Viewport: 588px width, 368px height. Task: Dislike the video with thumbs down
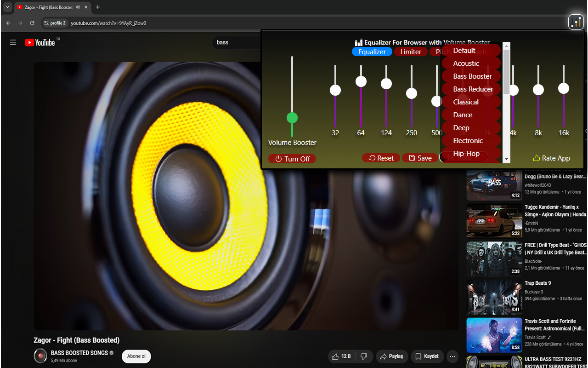(x=364, y=356)
